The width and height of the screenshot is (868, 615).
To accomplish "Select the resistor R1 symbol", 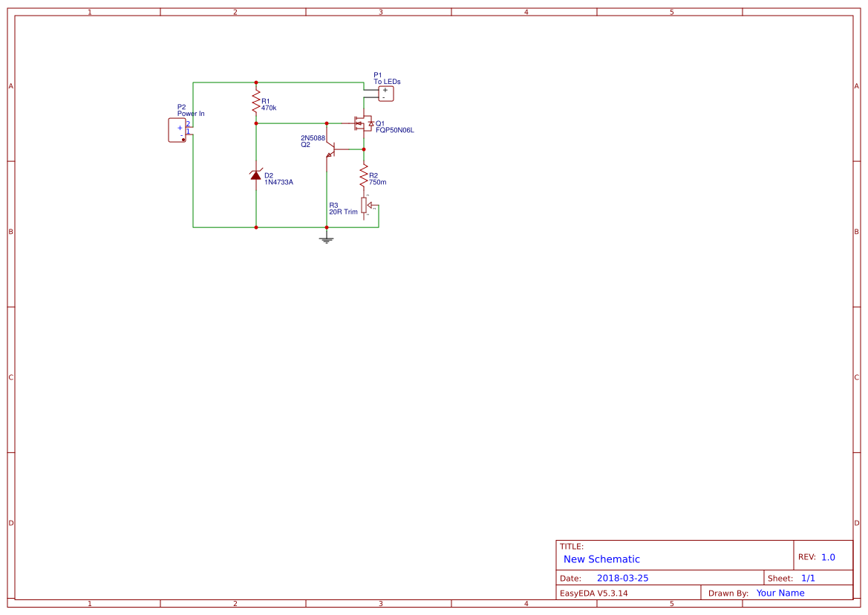I will coord(256,102).
